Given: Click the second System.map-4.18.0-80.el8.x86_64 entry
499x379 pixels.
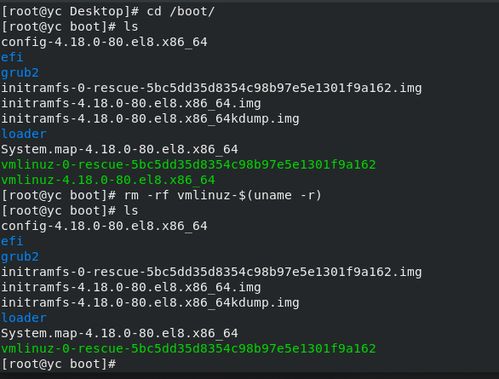Looking at the screenshot, I should (120, 333).
